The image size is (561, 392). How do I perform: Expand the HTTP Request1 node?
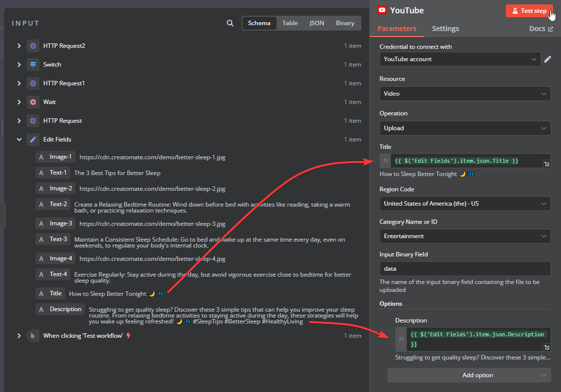pyautogui.click(x=19, y=83)
